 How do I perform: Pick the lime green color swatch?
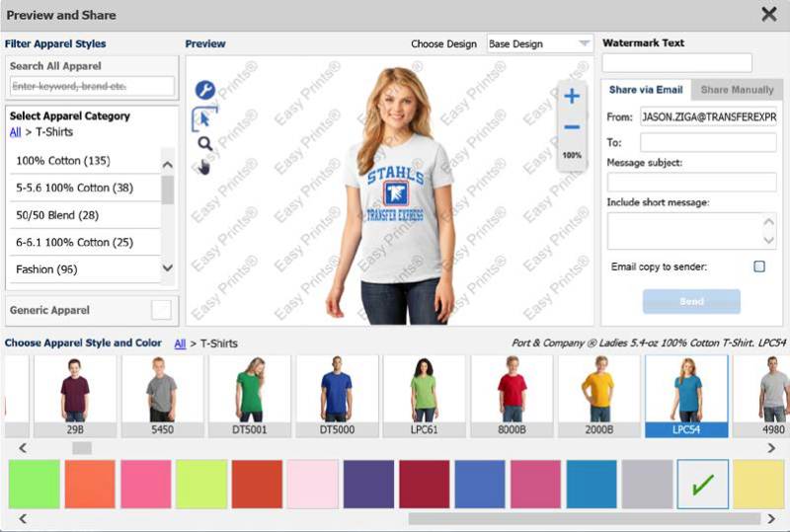point(35,485)
